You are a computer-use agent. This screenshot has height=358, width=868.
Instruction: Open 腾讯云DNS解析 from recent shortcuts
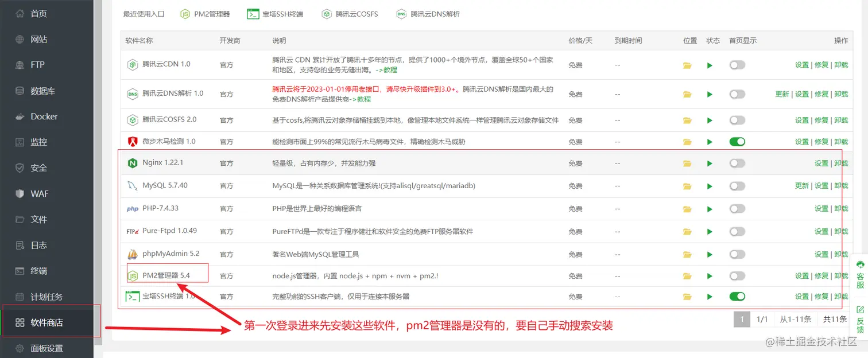[428, 14]
